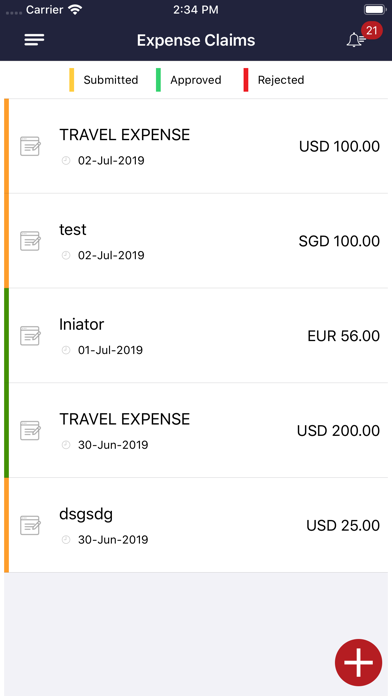Tap the Rejected legend label
This screenshot has height=696, width=392.
[x=281, y=80]
